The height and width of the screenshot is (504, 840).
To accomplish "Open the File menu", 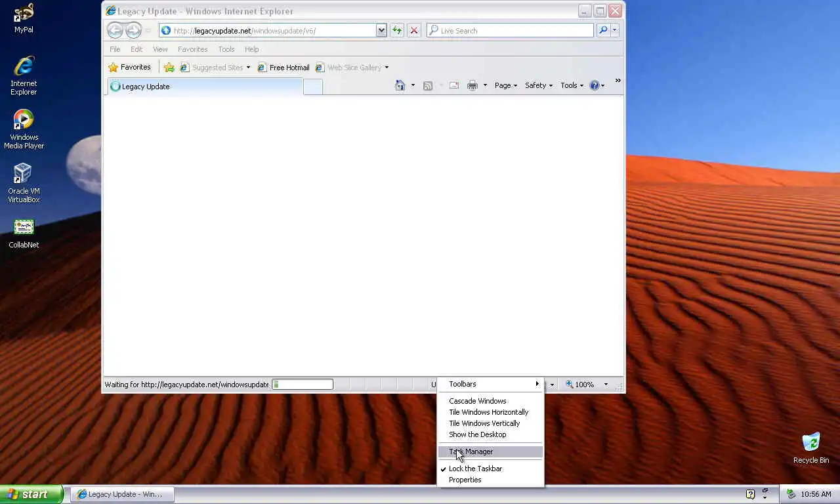I will coord(115,49).
